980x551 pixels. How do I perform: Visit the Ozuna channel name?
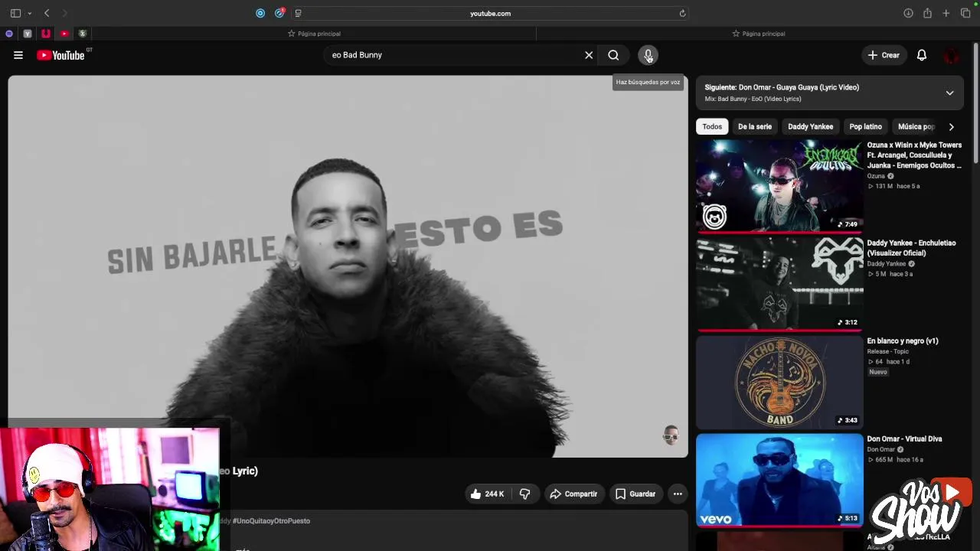876,176
